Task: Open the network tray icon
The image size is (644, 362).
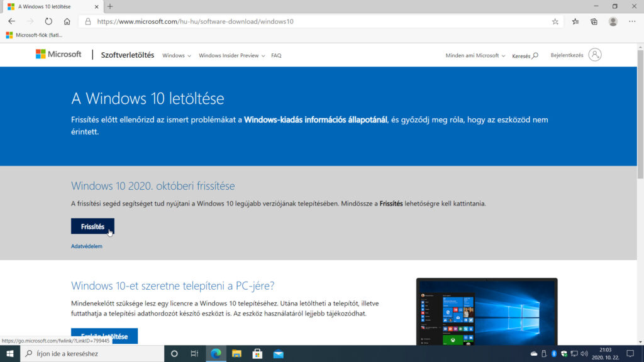Action: click(x=574, y=353)
